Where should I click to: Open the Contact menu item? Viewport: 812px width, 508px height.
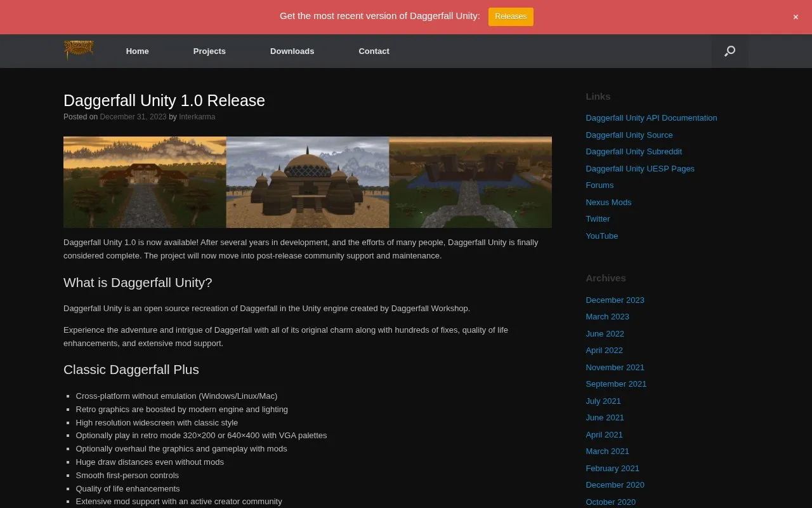pyautogui.click(x=374, y=51)
